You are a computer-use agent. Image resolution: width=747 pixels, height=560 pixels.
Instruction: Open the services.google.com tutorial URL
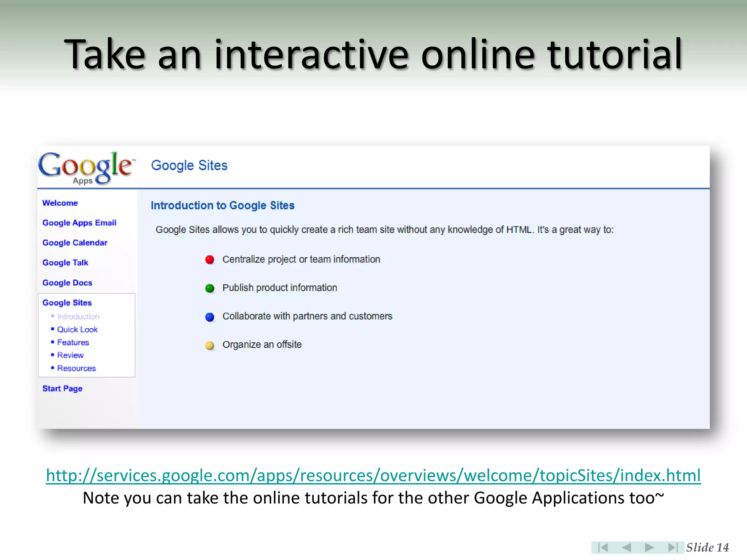(x=373, y=475)
